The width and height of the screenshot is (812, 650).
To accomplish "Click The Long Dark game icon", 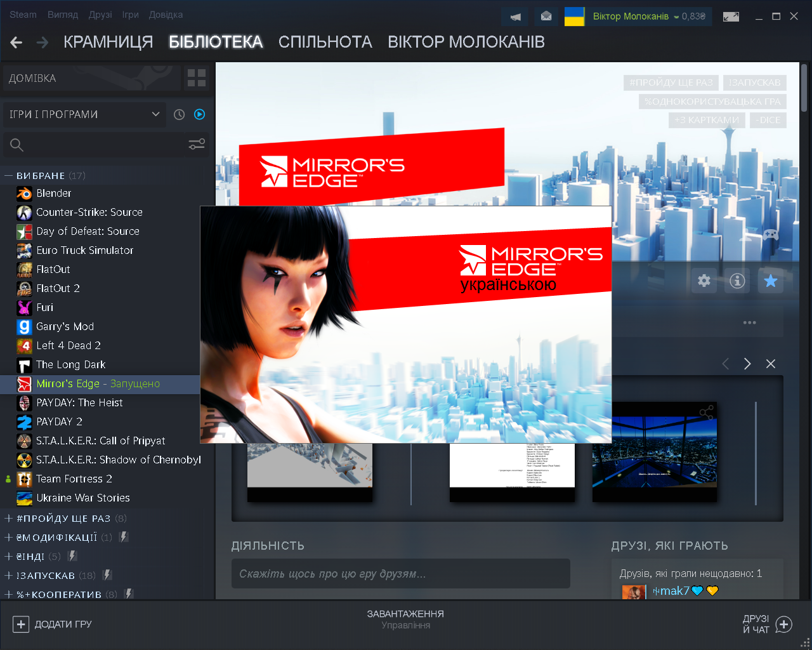I will click(24, 365).
